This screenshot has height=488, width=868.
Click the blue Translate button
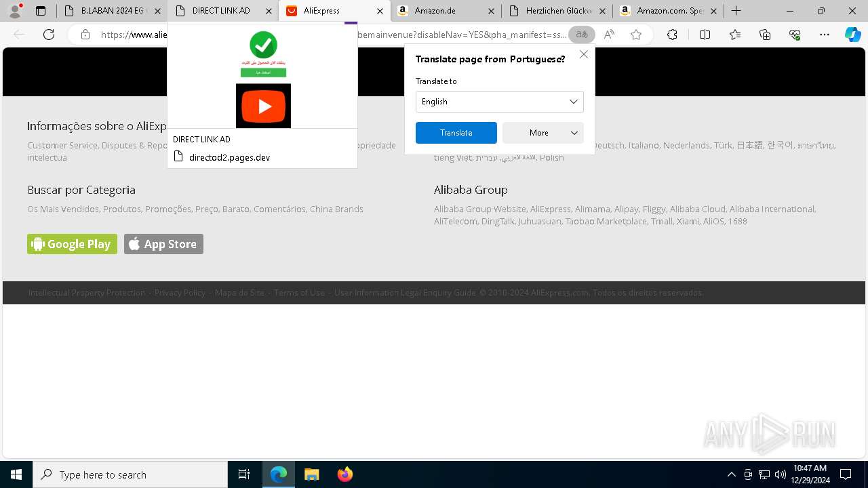click(x=456, y=133)
